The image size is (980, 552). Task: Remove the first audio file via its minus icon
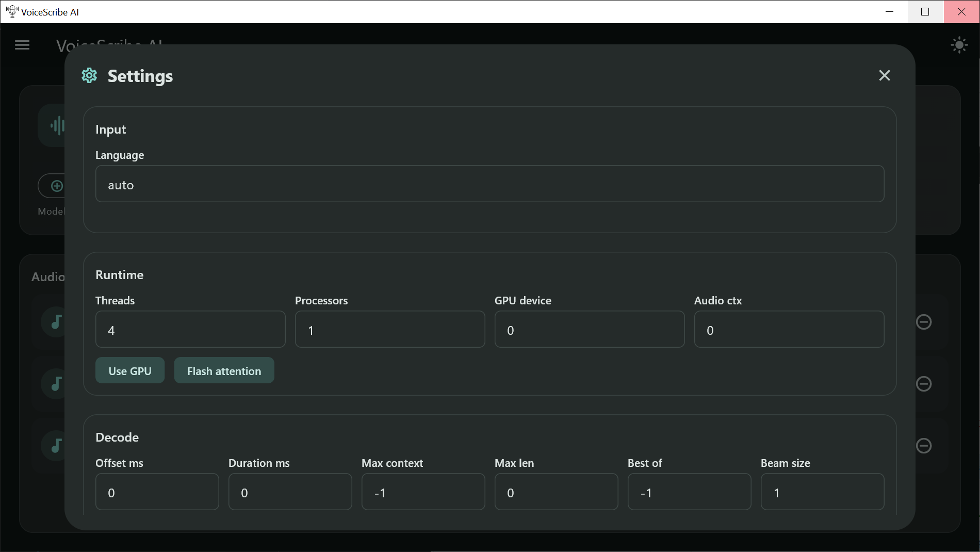click(x=923, y=322)
